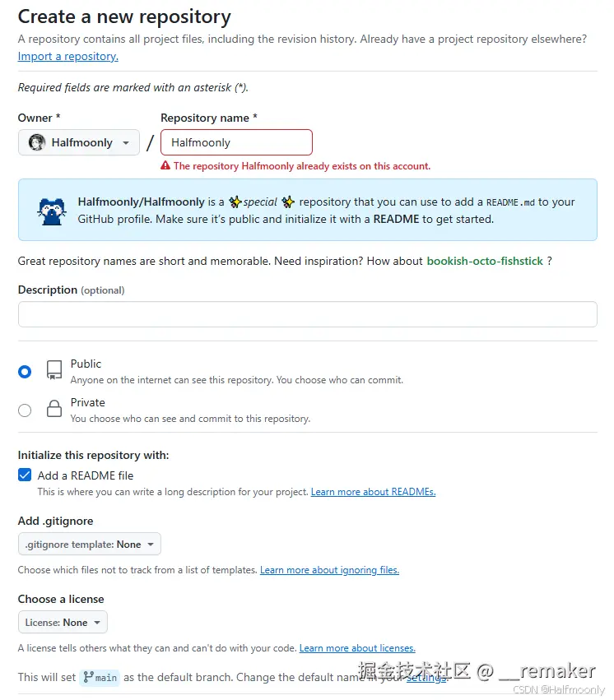Select the Private visibility radio button
Viewport: 614px width, 700px height.
25,410
